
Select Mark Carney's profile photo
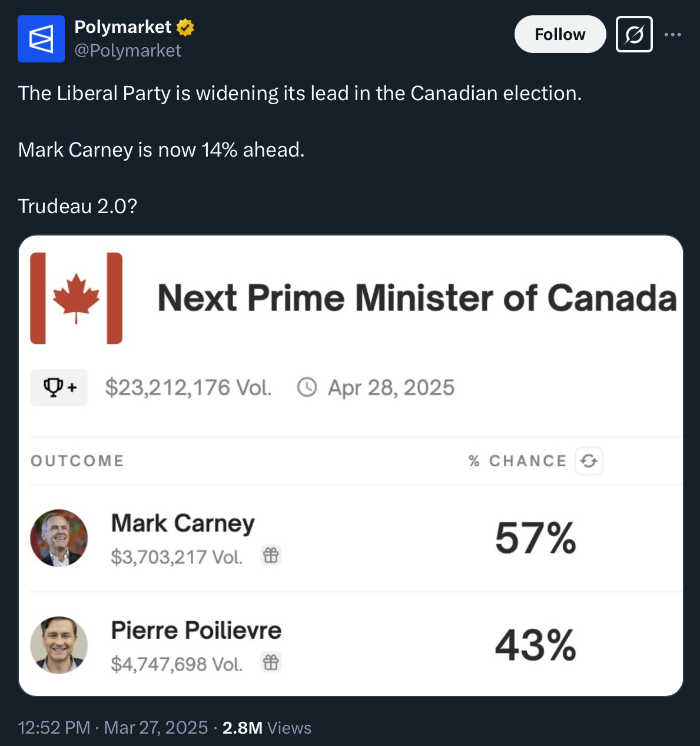pos(59,538)
